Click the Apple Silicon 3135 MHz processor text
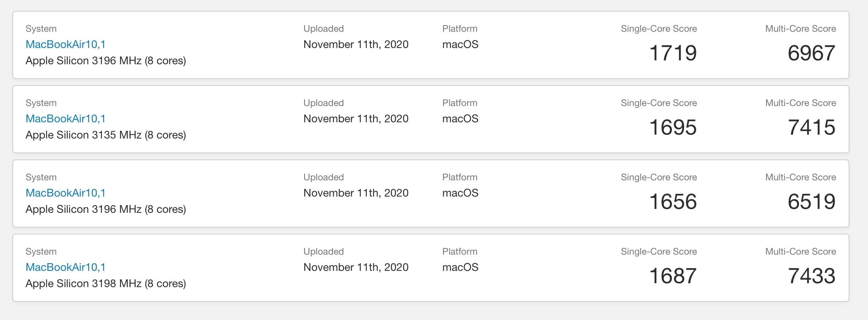 [106, 135]
